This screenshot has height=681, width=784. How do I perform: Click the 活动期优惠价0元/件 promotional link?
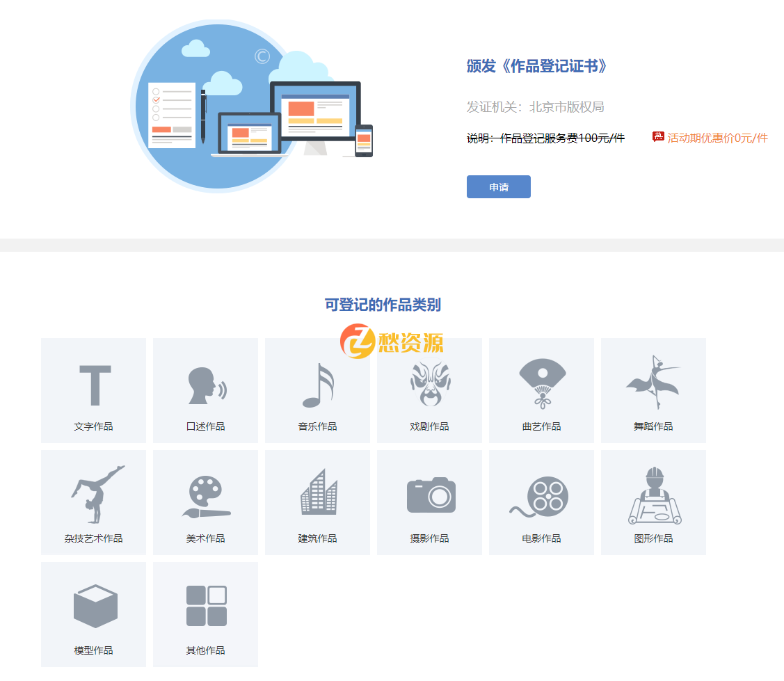coord(716,138)
